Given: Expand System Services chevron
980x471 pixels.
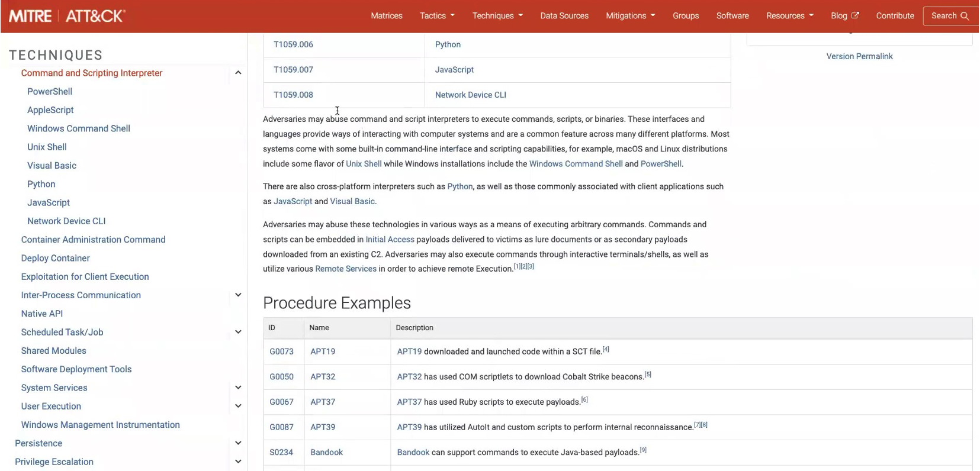Looking at the screenshot, I should 238,388.
